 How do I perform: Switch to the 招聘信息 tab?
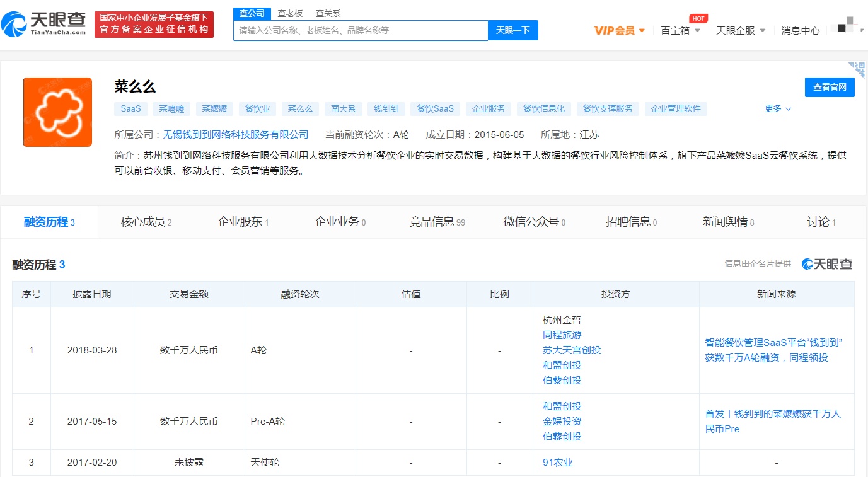click(x=632, y=222)
